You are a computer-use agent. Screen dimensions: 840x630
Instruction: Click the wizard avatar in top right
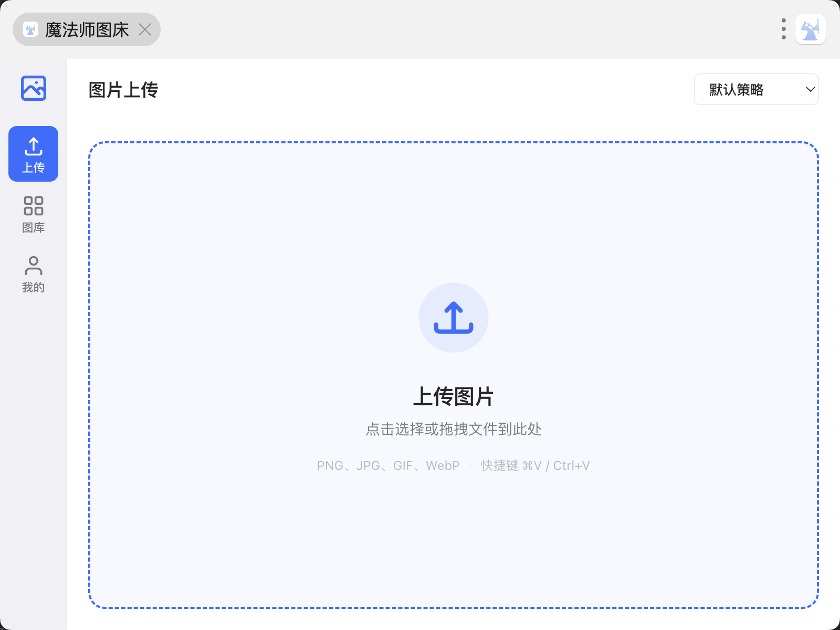point(810,29)
